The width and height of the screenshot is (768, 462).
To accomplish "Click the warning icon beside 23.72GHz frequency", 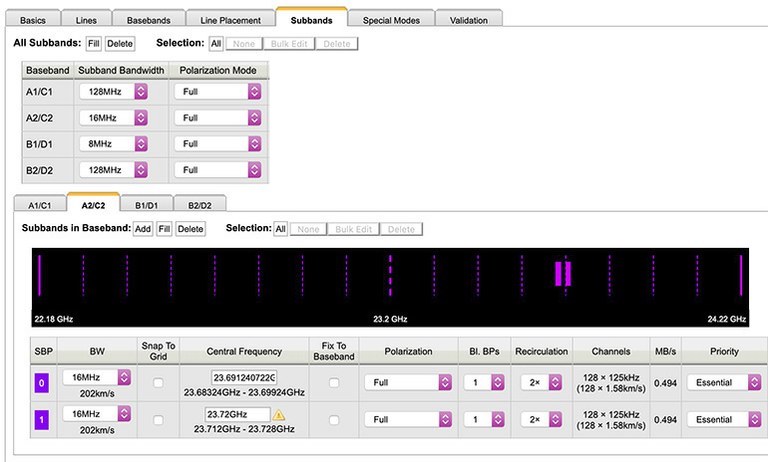I will tap(279, 414).
